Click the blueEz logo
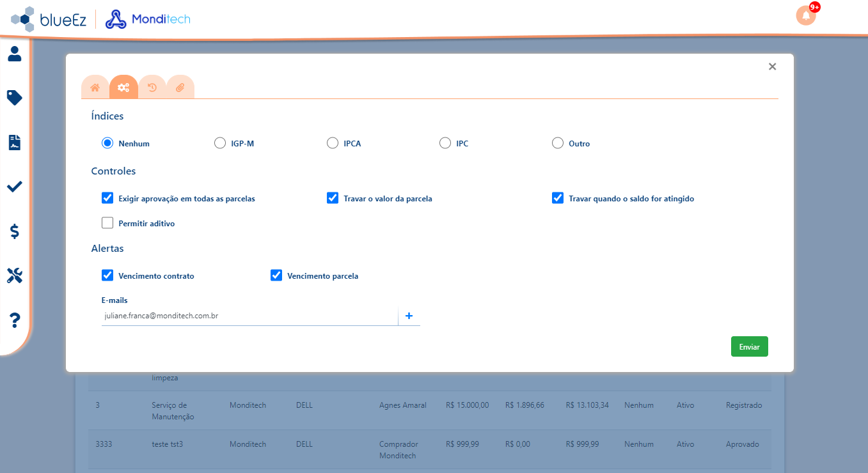The image size is (868, 473). coord(49,19)
